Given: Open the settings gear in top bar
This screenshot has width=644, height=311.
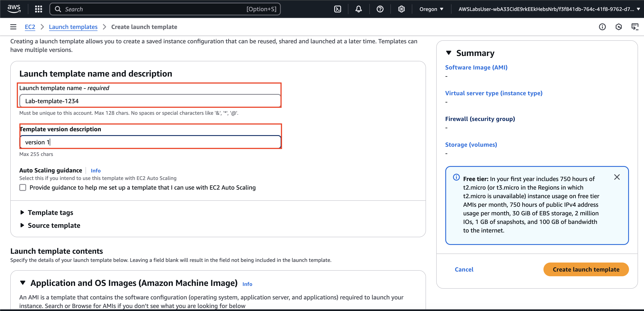Looking at the screenshot, I should click(x=401, y=9).
